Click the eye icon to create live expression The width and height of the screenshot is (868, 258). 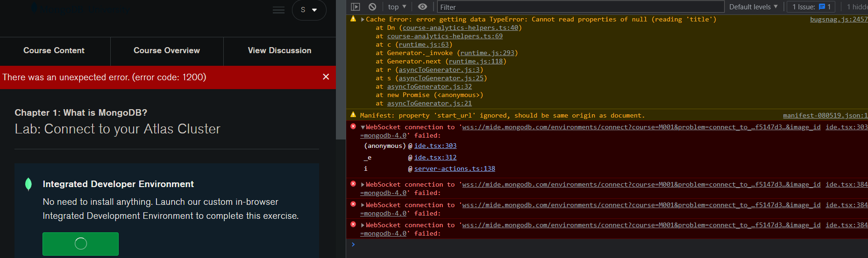click(x=422, y=7)
